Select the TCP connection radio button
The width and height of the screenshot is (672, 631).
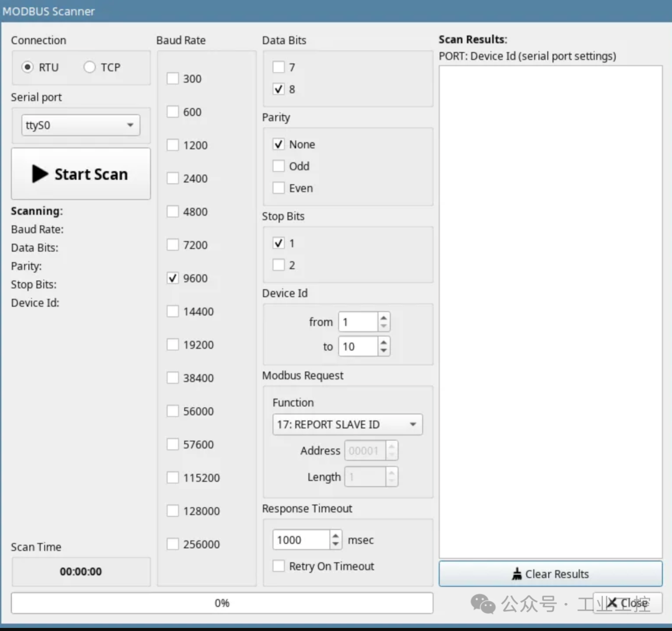click(x=90, y=67)
